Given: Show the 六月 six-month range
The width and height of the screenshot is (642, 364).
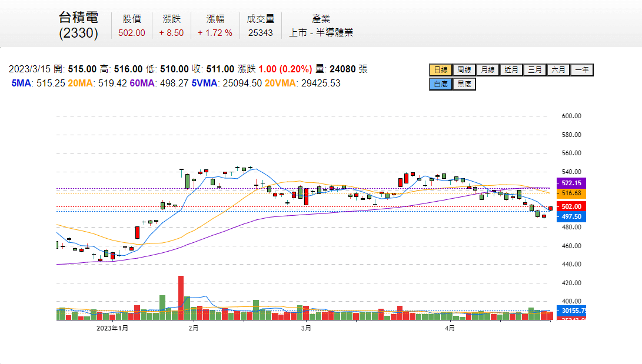Looking at the screenshot, I should pyautogui.click(x=558, y=70).
